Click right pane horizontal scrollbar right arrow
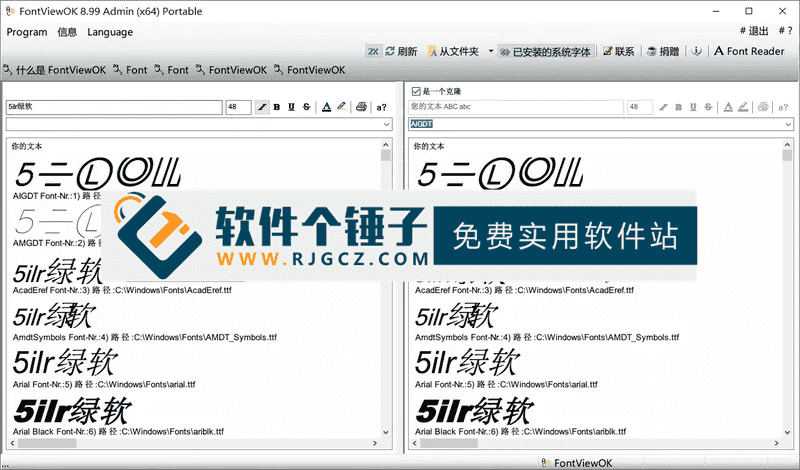Screen dimensions: 800x470 tap(777, 443)
